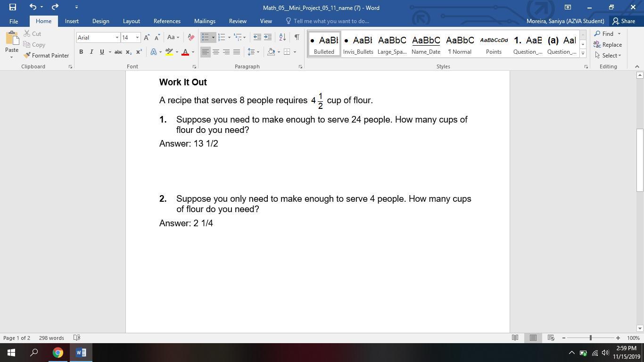Switch to the Insert tab
Screen dimensions: 644x362
click(x=72, y=21)
